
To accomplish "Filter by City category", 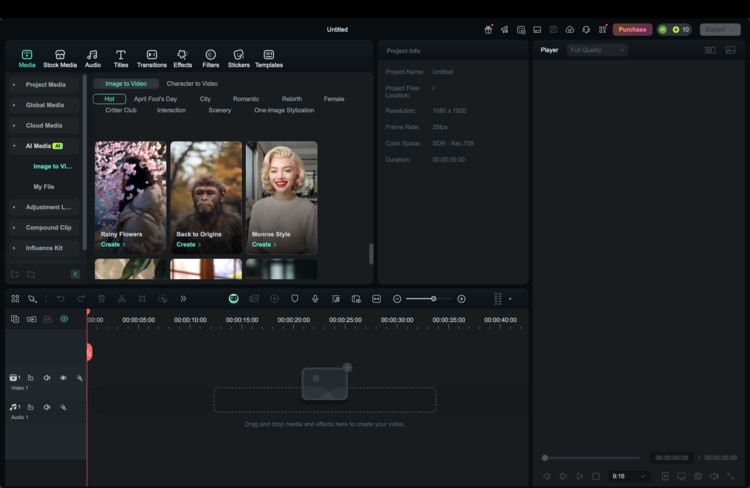I will 205,99.
